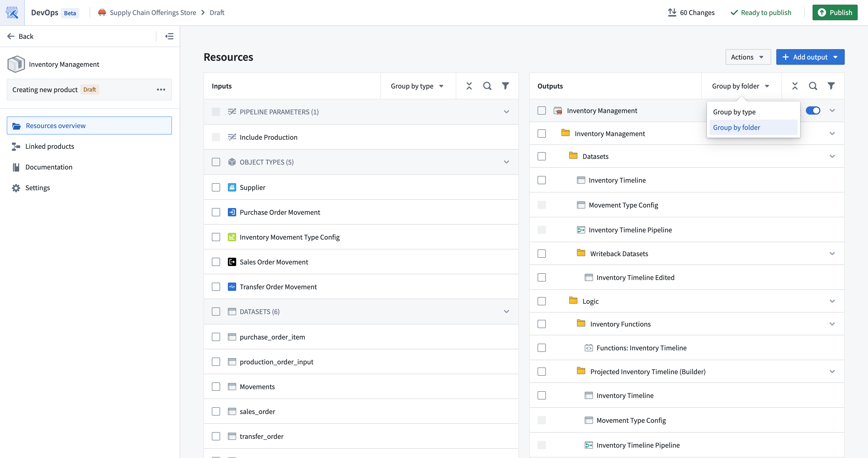Check the Functions: Inventory Timeline checkbox
The height and width of the screenshot is (458, 868).
[542, 348]
